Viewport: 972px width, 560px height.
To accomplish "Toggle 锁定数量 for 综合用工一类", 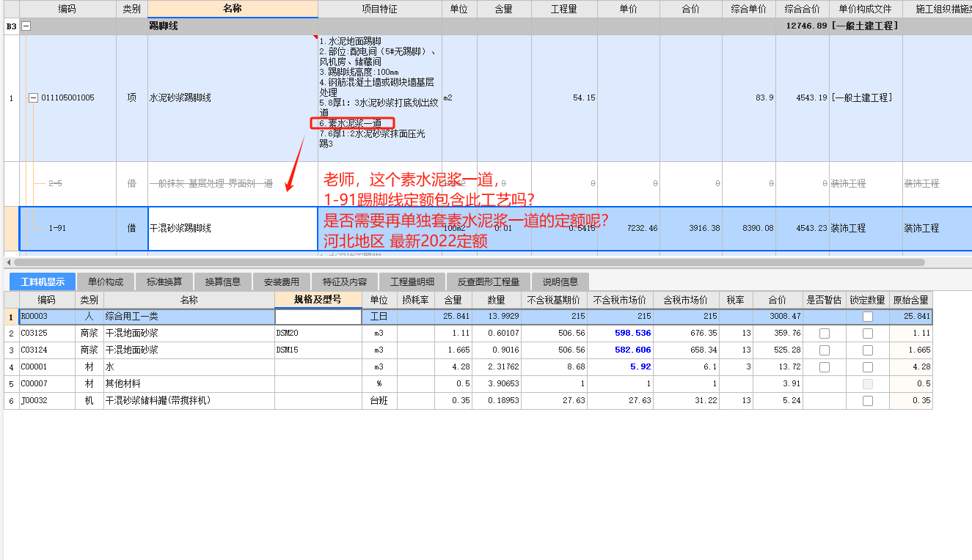I will (x=868, y=317).
